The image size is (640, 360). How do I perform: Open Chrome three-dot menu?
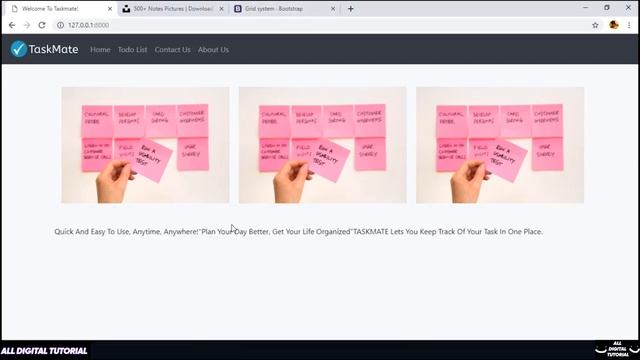pyautogui.click(x=629, y=25)
